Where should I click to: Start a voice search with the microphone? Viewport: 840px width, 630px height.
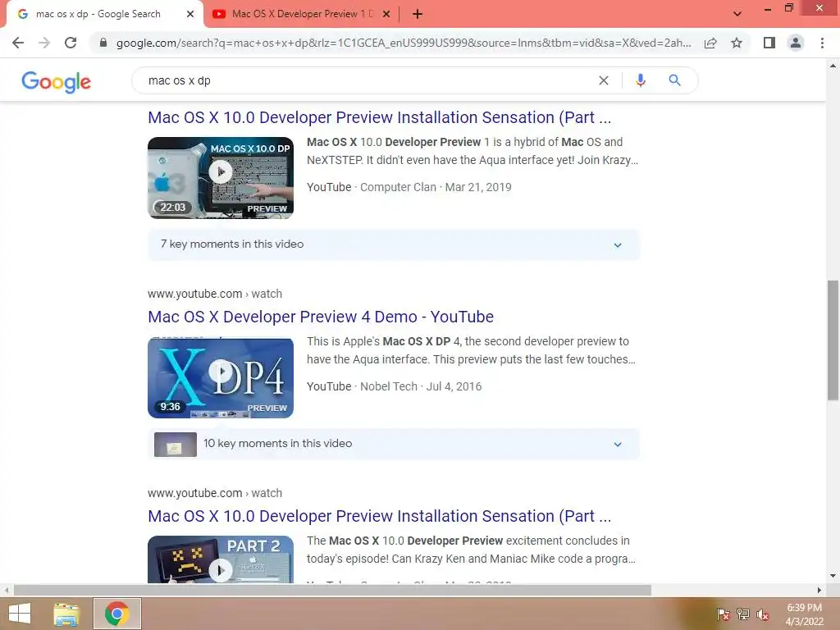(640, 80)
